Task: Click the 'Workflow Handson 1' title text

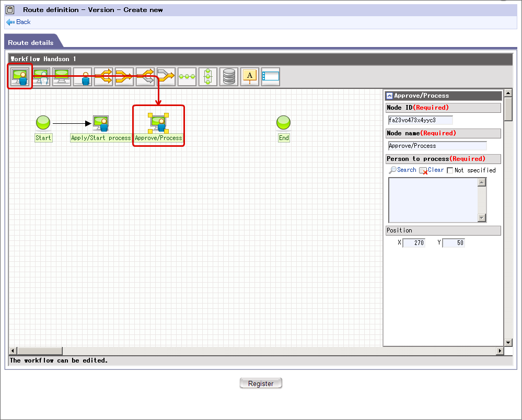Action: [x=43, y=59]
